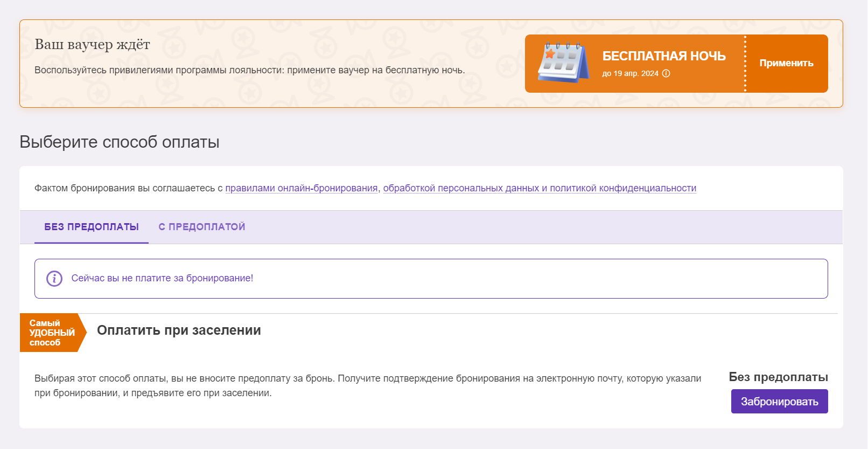
Task: Click the 'Забронировать' button
Action: (779, 402)
